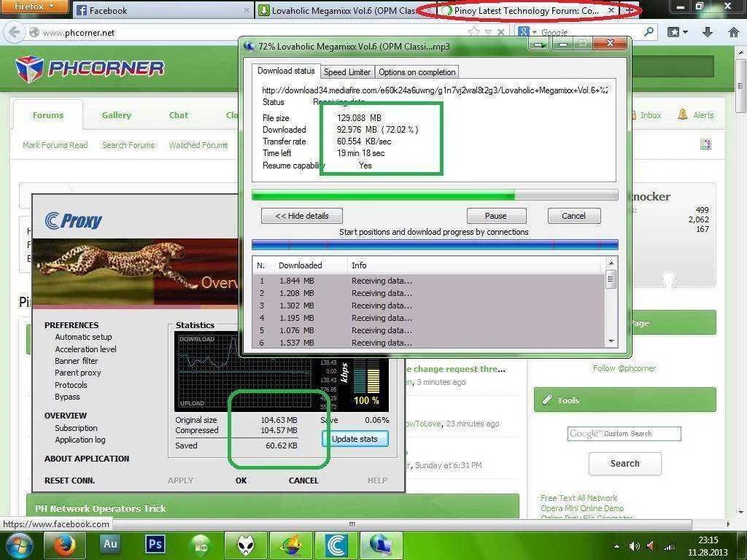Follow @phcorner link

tap(624, 368)
